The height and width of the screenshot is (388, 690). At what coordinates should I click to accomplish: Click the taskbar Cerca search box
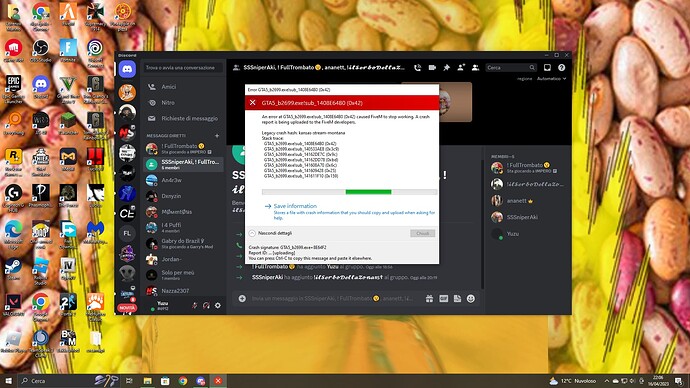68,381
